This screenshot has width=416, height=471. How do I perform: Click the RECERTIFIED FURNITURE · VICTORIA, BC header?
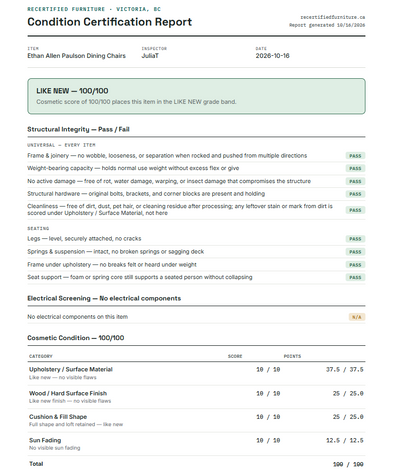tap(94, 9)
